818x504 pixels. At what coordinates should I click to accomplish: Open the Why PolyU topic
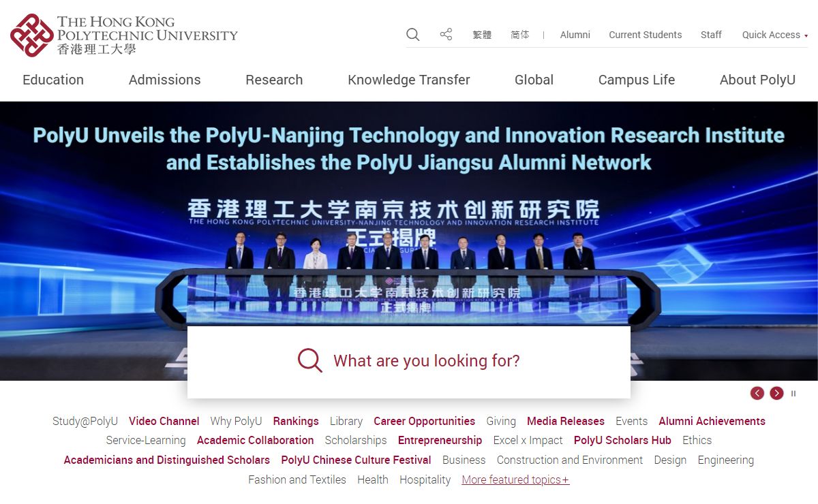236,421
